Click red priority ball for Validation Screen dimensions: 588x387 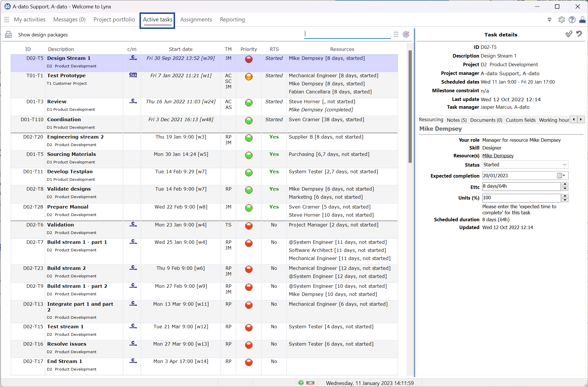(249, 226)
